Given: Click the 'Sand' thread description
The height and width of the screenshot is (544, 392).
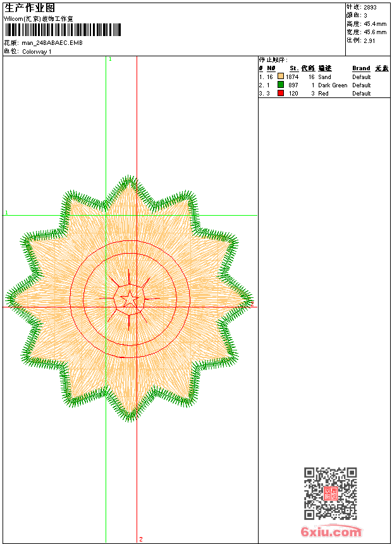Looking at the screenshot, I should coord(324,77).
